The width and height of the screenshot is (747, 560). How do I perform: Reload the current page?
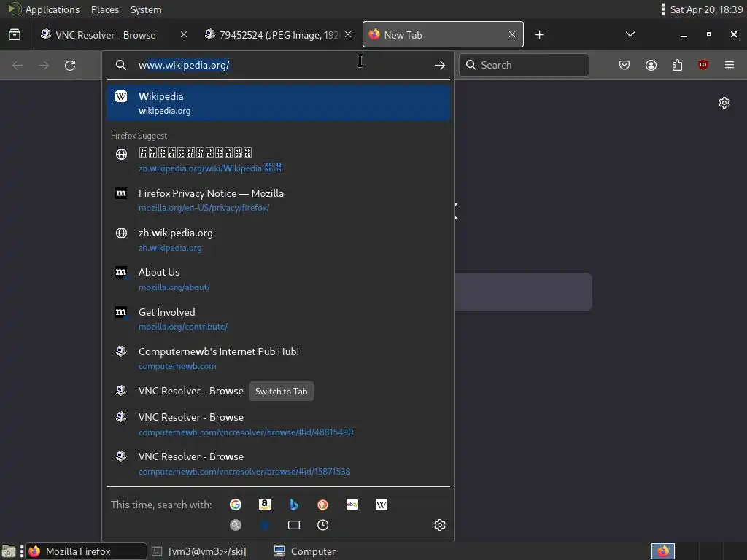[x=70, y=65]
